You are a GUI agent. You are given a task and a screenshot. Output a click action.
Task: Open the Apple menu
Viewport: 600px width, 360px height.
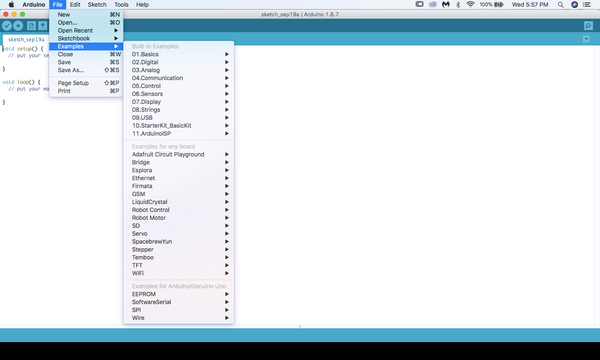tap(11, 5)
